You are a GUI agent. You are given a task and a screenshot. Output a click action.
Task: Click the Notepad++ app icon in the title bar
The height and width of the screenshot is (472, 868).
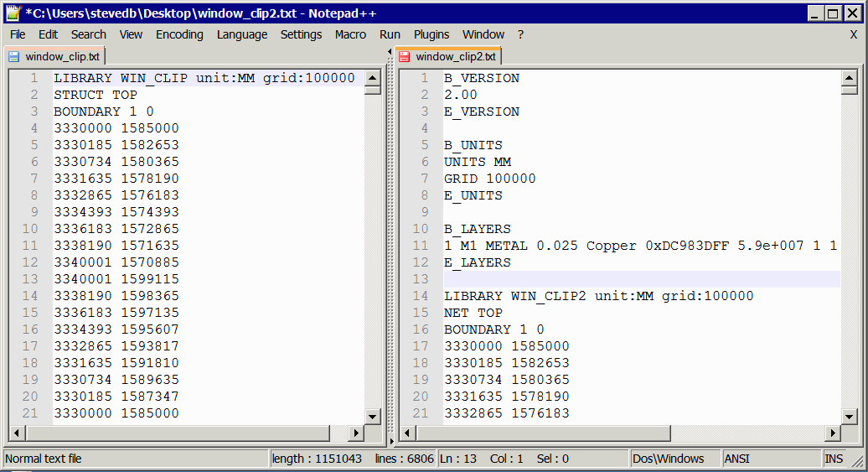[13, 13]
